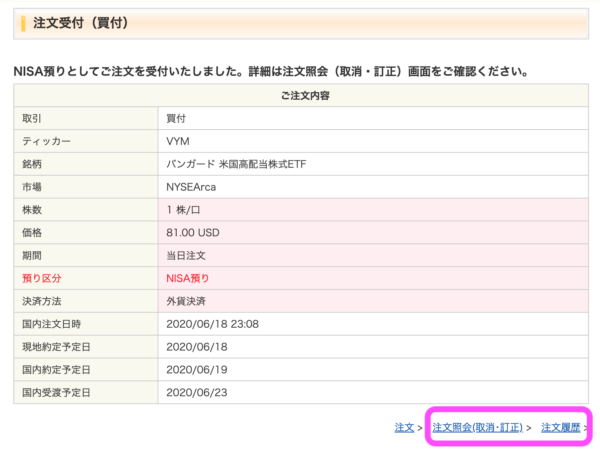Click the 当日注文 period value
This screenshot has height=449, width=600.
point(186,256)
